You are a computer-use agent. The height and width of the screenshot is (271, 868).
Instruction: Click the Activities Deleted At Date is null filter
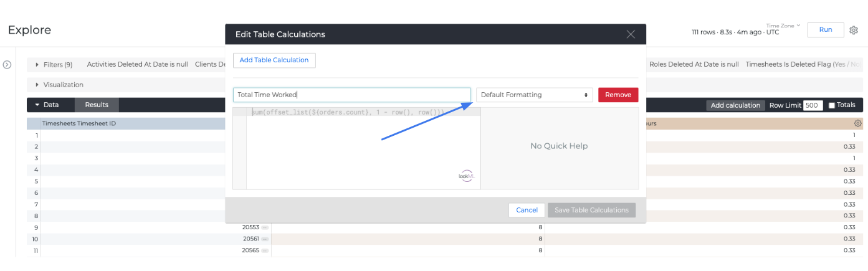(138, 64)
